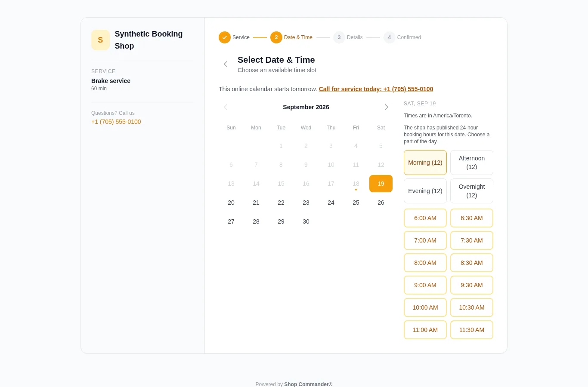This screenshot has width=588, height=387.
Task: Click step 4 Confirmed indicator
Action: click(x=390, y=37)
